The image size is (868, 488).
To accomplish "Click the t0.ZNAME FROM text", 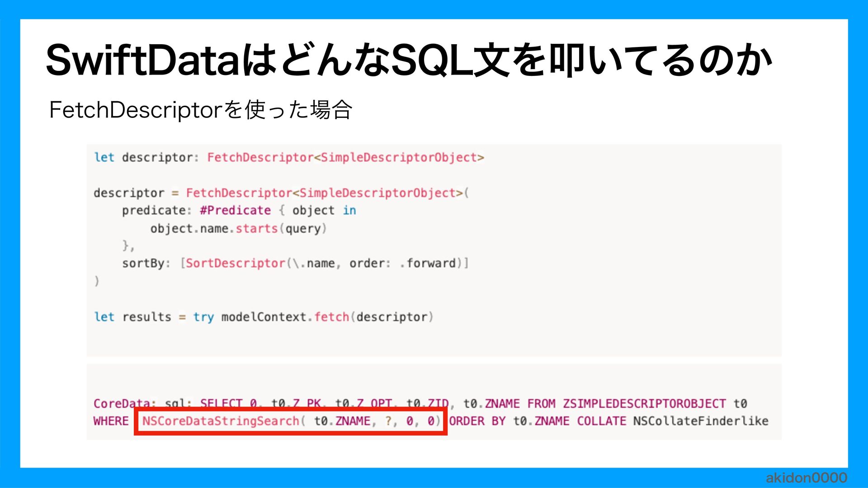I will [509, 404].
